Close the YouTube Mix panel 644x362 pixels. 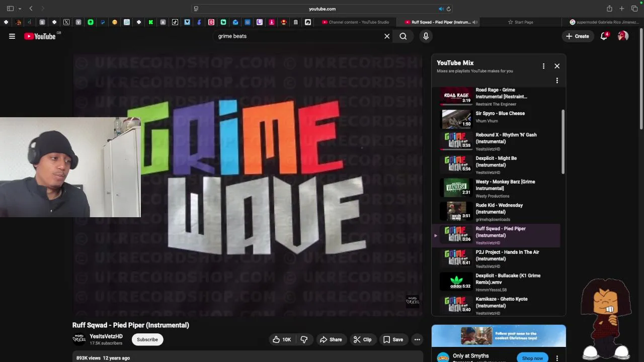[x=557, y=66]
